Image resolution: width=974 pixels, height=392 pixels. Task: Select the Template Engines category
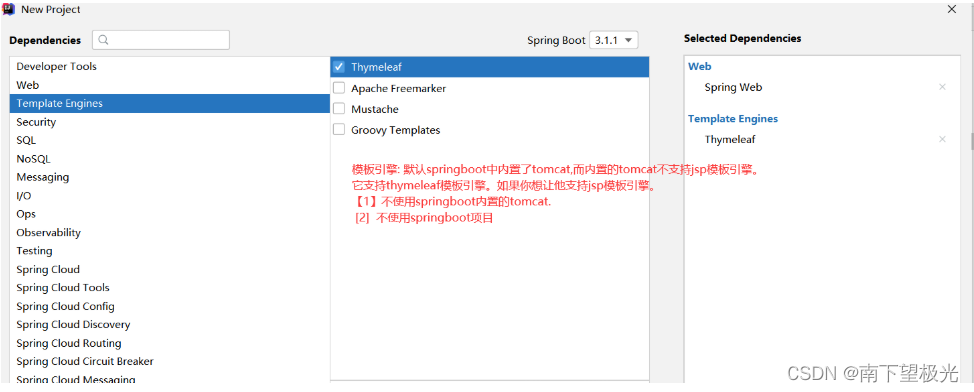tap(170, 103)
